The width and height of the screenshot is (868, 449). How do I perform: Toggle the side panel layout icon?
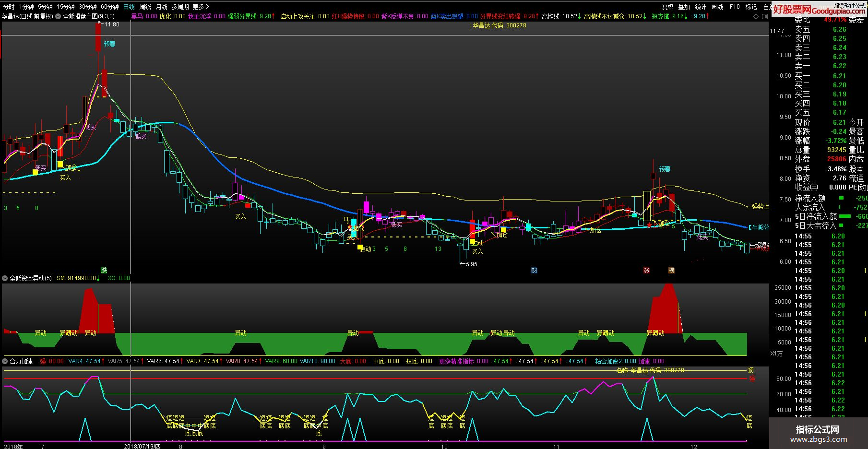coord(765,16)
